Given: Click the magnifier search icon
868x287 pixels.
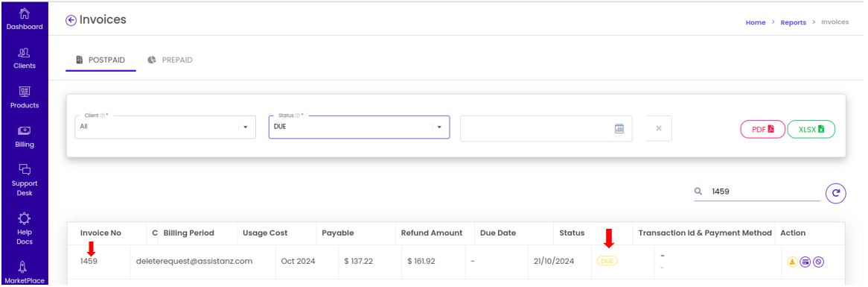Looking at the screenshot, I should [698, 191].
